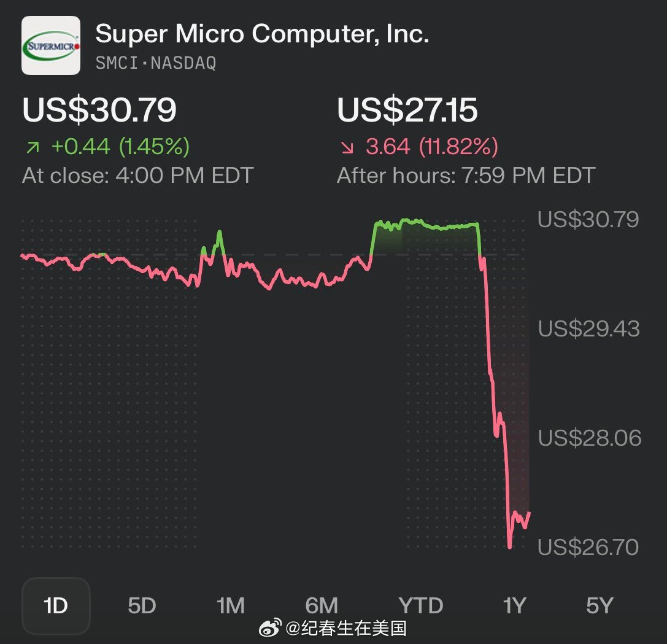Open the 1Y chart range

pos(514,606)
